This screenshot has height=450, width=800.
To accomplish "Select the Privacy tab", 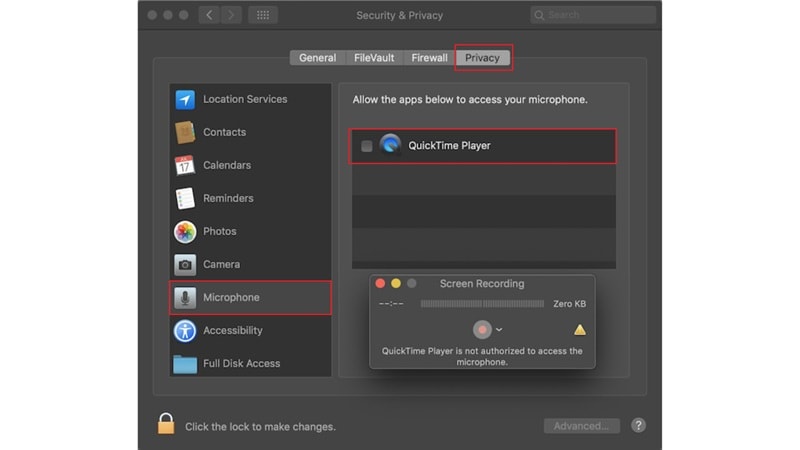I will click(482, 58).
